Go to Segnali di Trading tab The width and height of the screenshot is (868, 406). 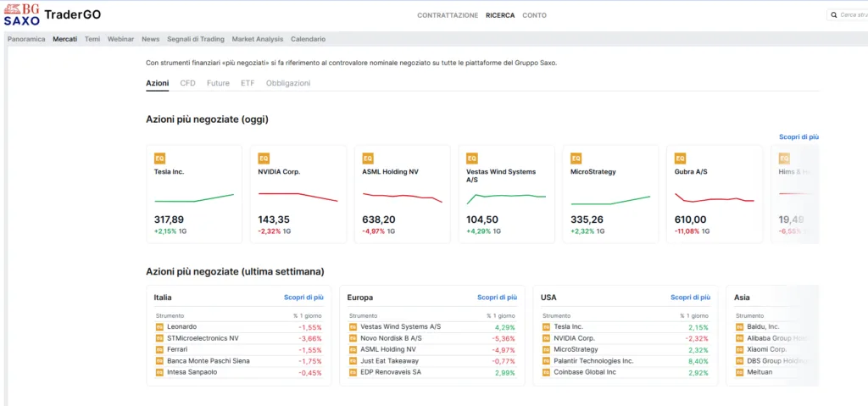tap(196, 39)
